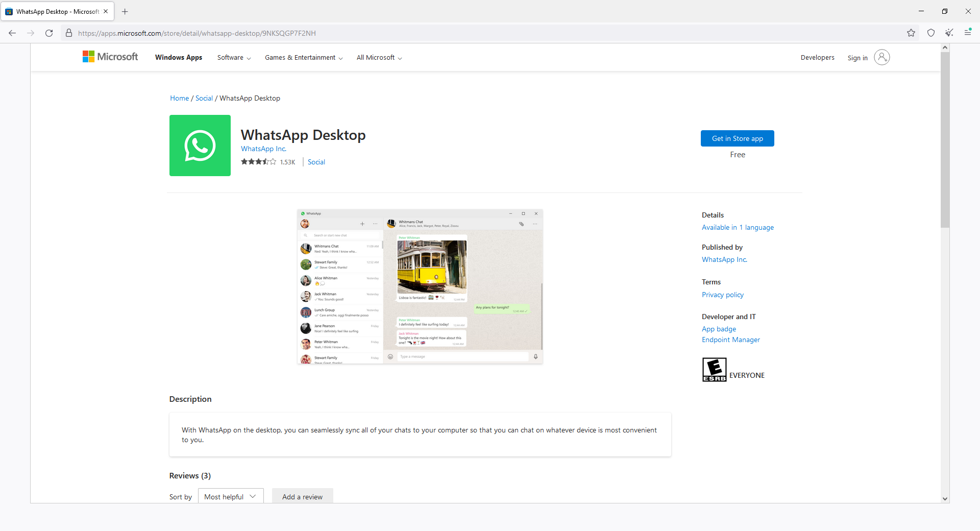The width and height of the screenshot is (980, 531).
Task: Bookmark this page with star icon
Action: (x=911, y=33)
